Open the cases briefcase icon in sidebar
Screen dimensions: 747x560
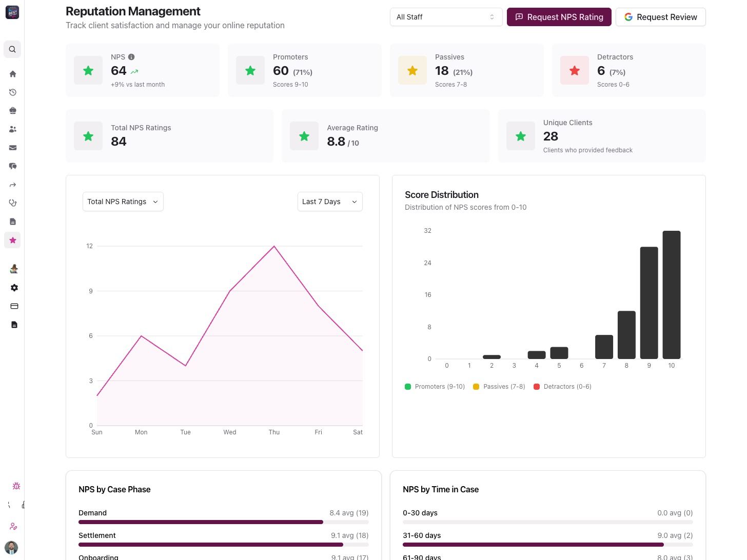[12, 110]
